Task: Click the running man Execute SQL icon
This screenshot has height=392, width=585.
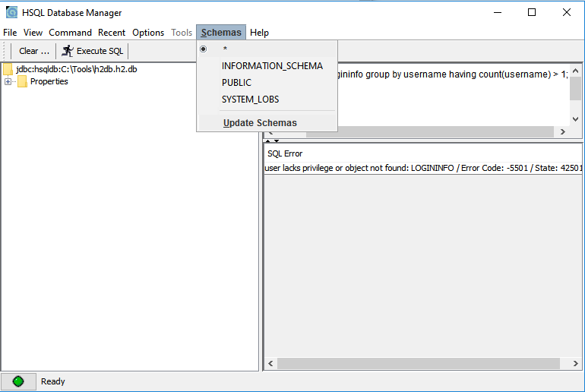Action: point(68,51)
